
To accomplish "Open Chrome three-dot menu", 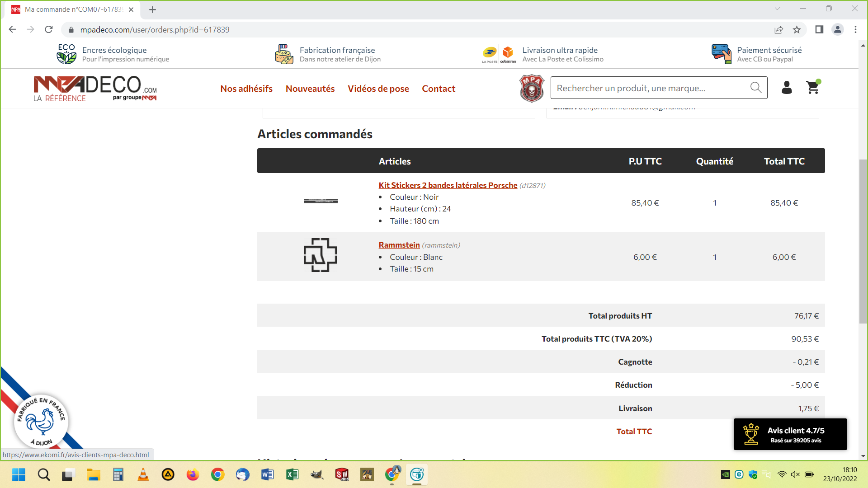I will [x=855, y=29].
